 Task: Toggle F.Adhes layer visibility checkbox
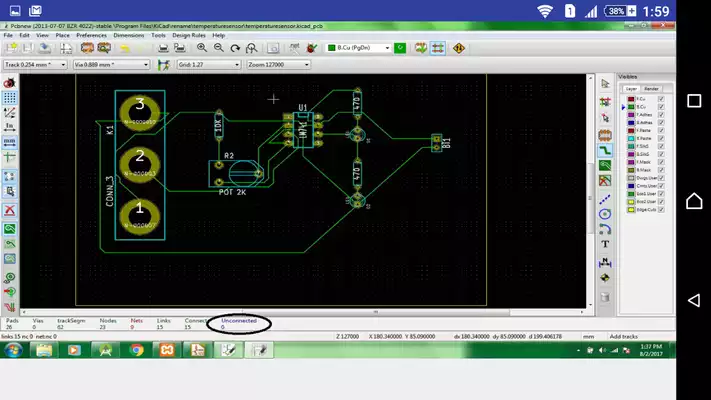661,115
